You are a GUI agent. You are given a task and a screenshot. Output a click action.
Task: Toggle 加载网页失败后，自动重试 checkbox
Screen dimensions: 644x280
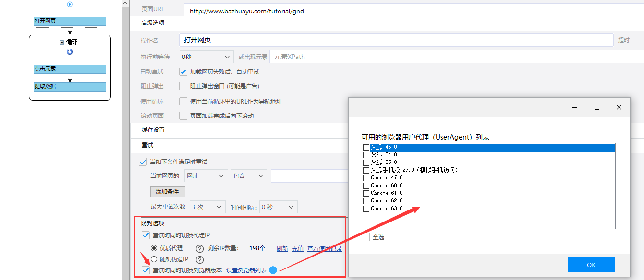click(x=183, y=71)
